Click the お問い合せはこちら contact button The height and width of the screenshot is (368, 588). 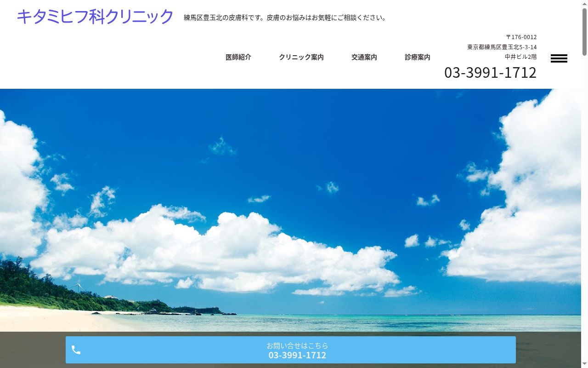291,350
